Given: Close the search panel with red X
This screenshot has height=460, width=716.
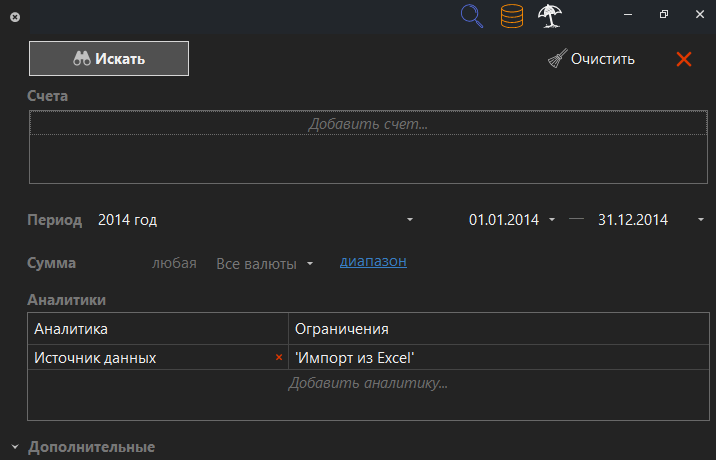Looking at the screenshot, I should coord(684,59).
